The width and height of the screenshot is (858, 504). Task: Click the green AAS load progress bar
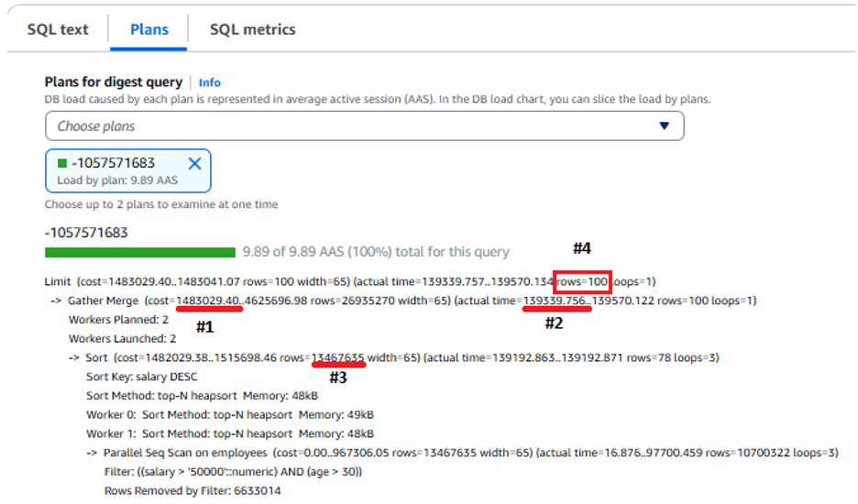140,252
